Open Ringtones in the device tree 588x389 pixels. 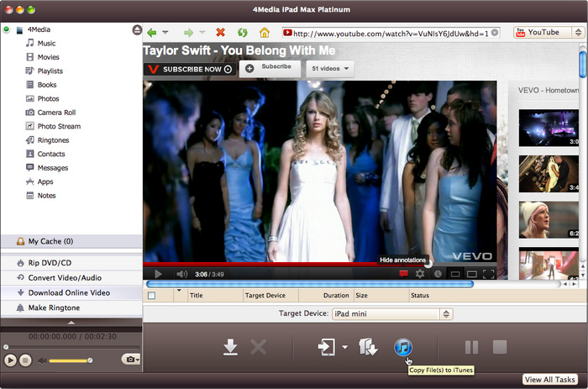(x=53, y=140)
